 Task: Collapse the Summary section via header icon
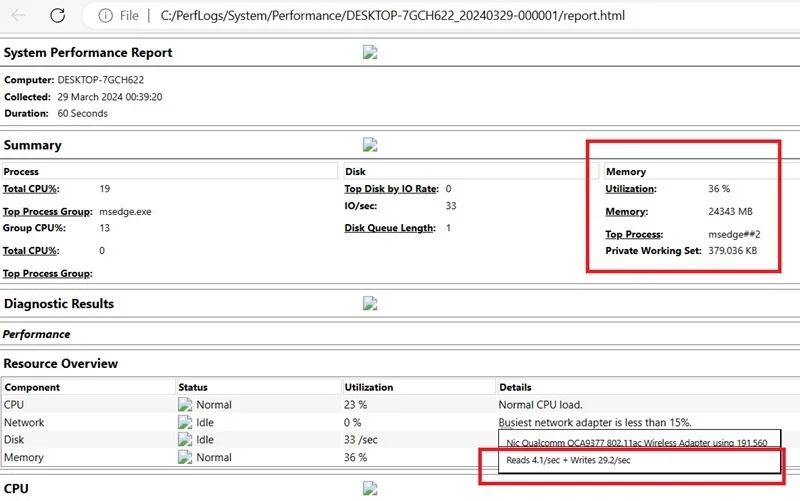369,145
